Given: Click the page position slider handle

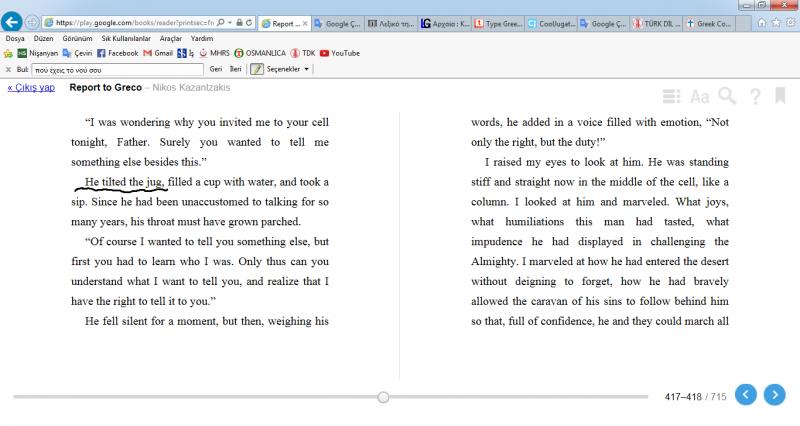Looking at the screenshot, I should click(x=383, y=397).
